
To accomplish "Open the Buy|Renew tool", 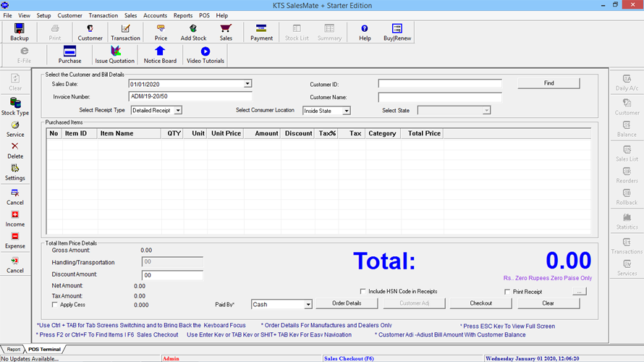I will click(397, 32).
